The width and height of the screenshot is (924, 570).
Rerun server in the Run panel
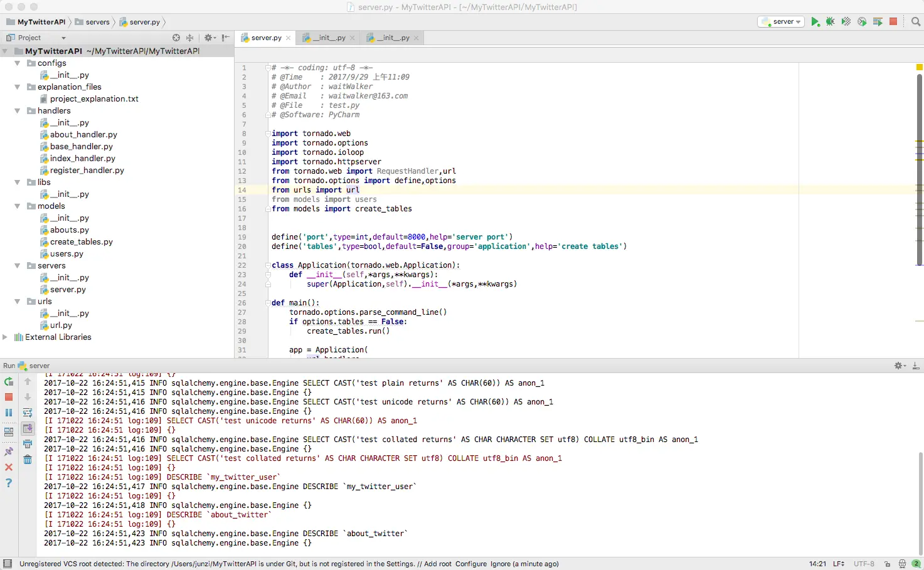click(x=9, y=381)
